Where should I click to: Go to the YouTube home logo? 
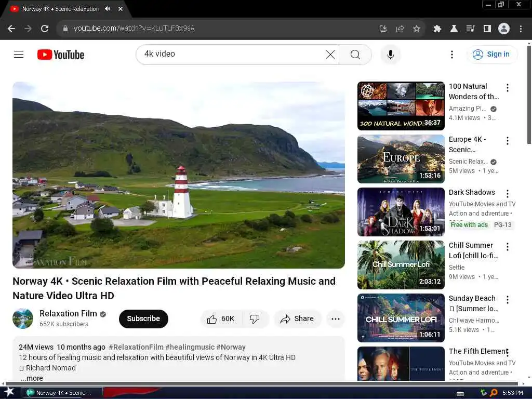[61, 55]
